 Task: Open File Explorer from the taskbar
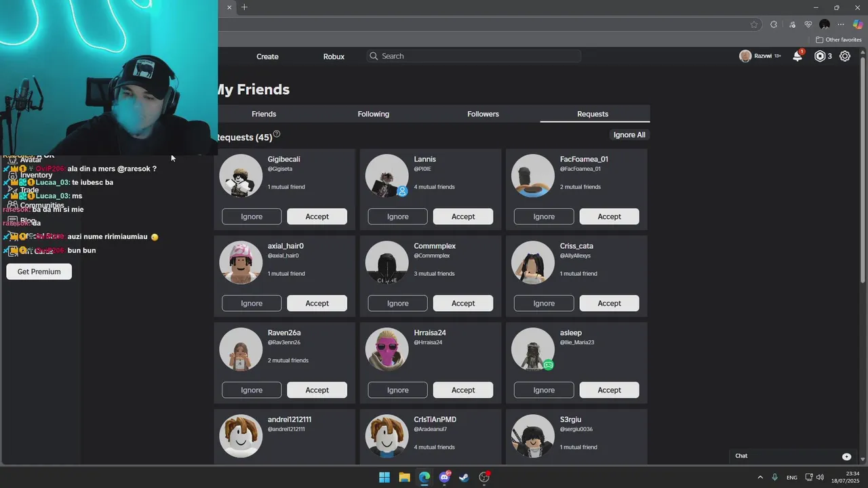click(x=404, y=477)
